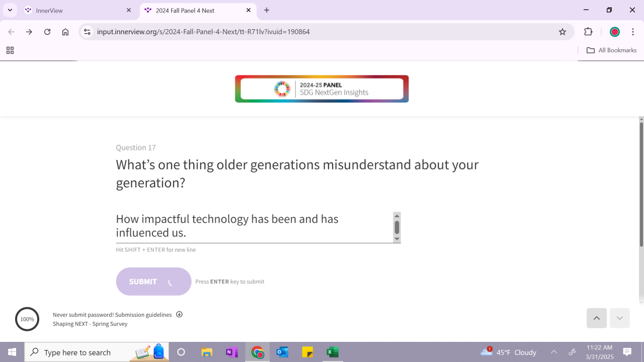View site information icon in address bar
Screen dimensions: 644x362
tap(87, 32)
